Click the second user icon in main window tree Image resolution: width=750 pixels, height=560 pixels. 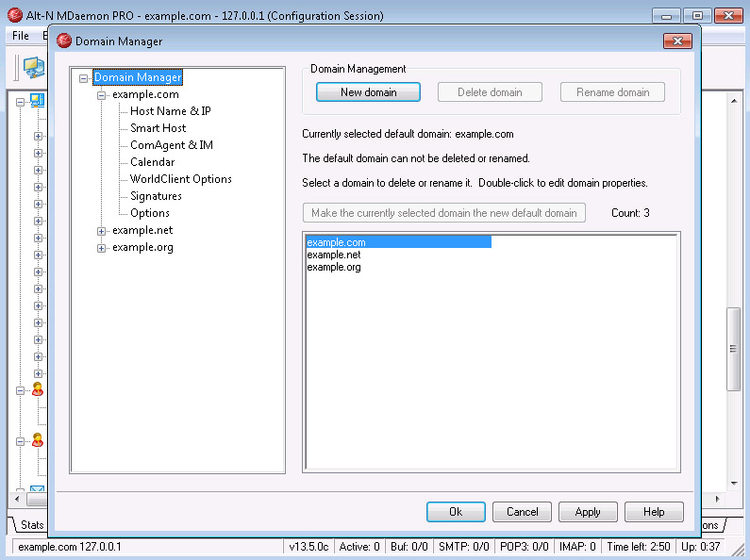(x=38, y=440)
